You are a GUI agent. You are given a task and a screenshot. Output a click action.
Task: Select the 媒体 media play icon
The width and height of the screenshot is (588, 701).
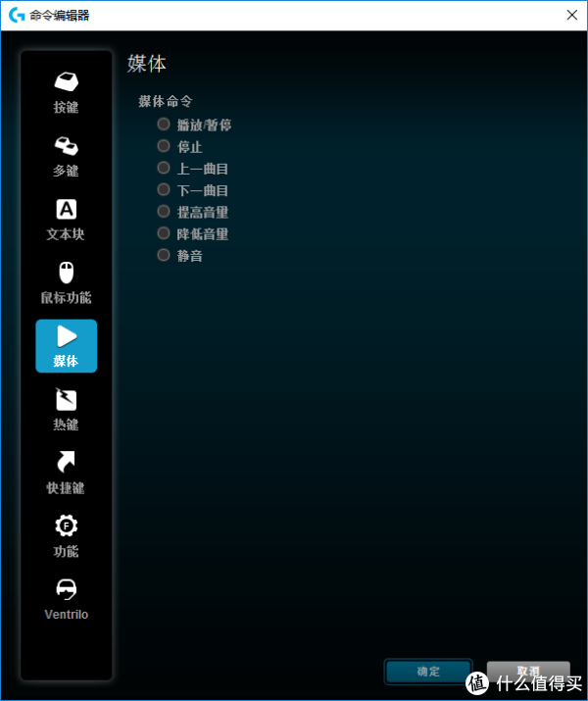[x=66, y=336]
